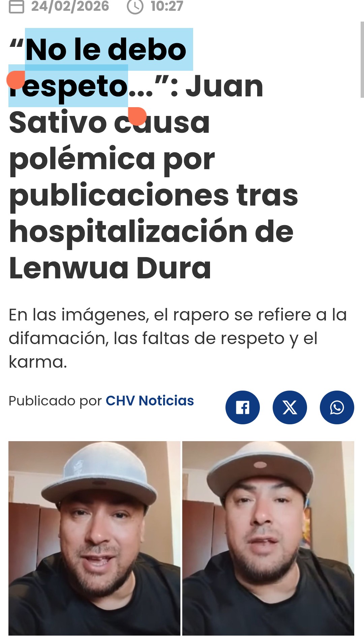The image size is (364, 641).
Task: Share the article on X
Action: (x=290, y=407)
